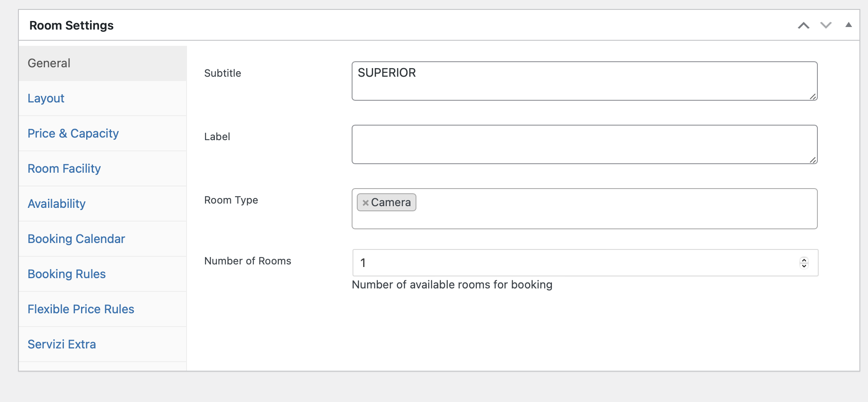Click the Camera tag text

point(391,203)
